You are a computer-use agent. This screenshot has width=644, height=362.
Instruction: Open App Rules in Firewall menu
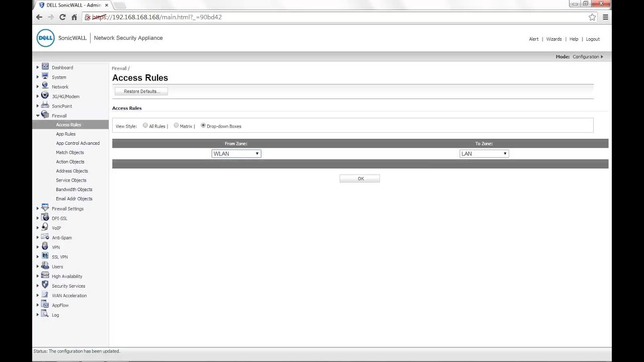66,134
